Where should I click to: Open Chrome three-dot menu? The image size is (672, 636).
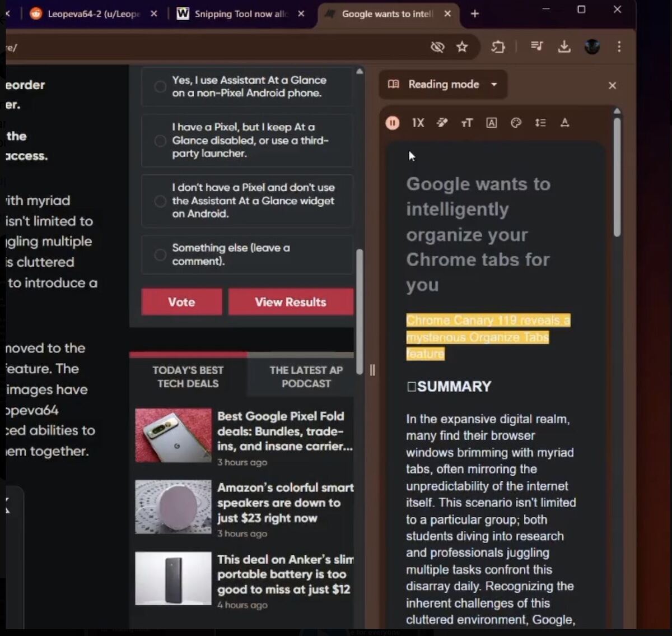pyautogui.click(x=619, y=47)
